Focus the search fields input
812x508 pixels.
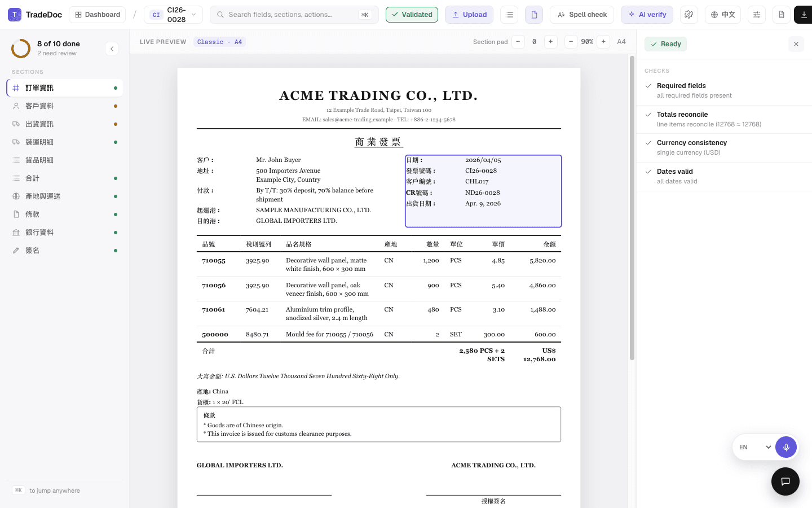294,15
